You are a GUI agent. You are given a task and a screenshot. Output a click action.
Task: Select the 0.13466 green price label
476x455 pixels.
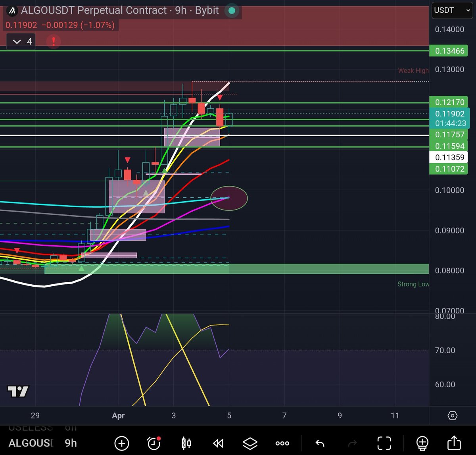[x=449, y=51]
